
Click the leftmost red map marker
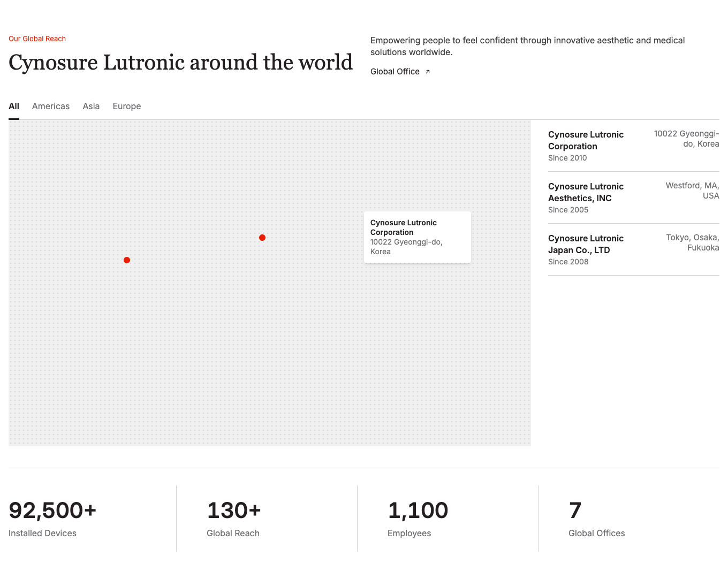pyautogui.click(x=127, y=260)
